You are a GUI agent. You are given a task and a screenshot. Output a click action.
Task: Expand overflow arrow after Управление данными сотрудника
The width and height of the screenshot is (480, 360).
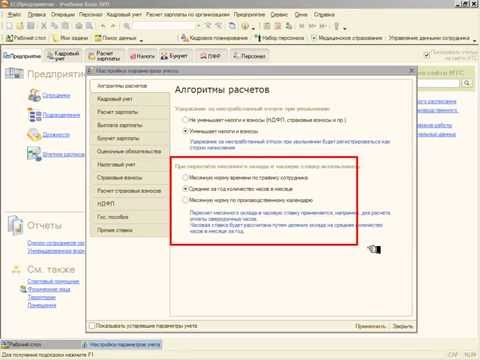click(x=475, y=40)
